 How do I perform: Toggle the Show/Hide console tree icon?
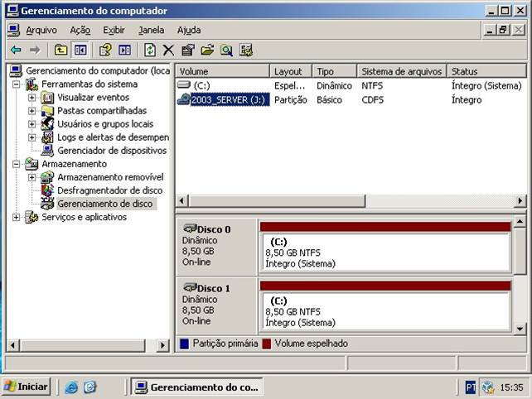(x=80, y=50)
